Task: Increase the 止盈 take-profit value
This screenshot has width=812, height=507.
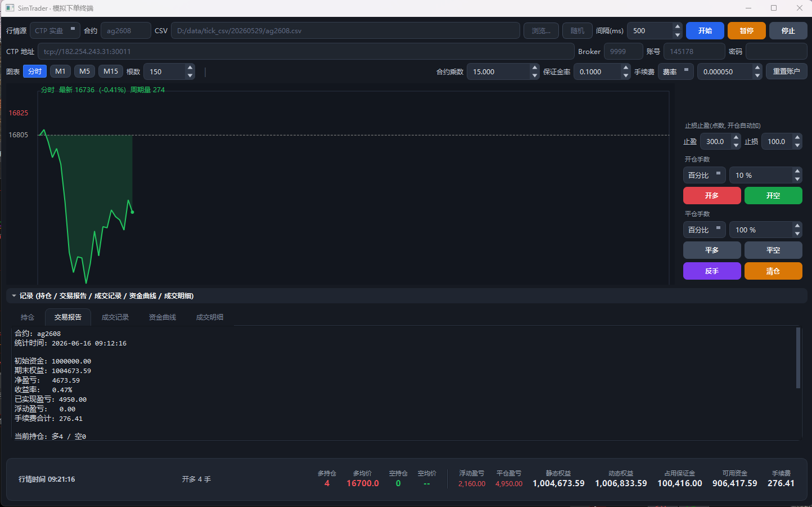Action: pyautogui.click(x=736, y=138)
